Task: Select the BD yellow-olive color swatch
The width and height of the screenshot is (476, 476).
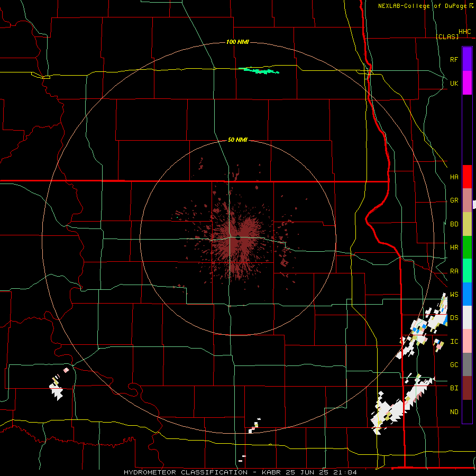Action: click(467, 224)
